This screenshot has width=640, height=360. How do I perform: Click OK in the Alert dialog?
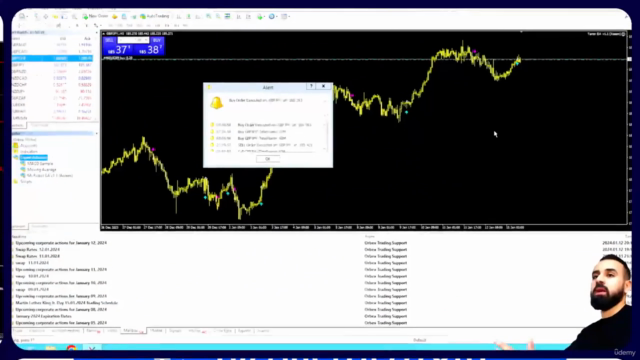coord(268,159)
